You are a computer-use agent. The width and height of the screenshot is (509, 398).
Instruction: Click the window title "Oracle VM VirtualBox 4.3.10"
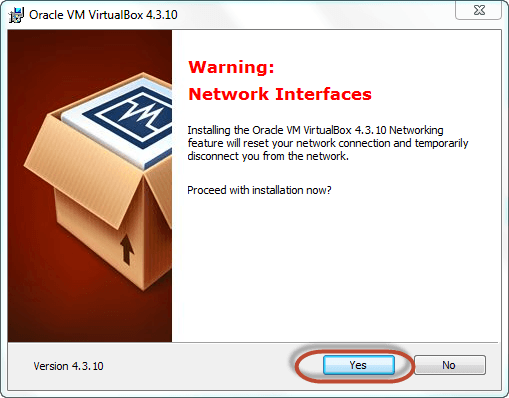click(103, 15)
